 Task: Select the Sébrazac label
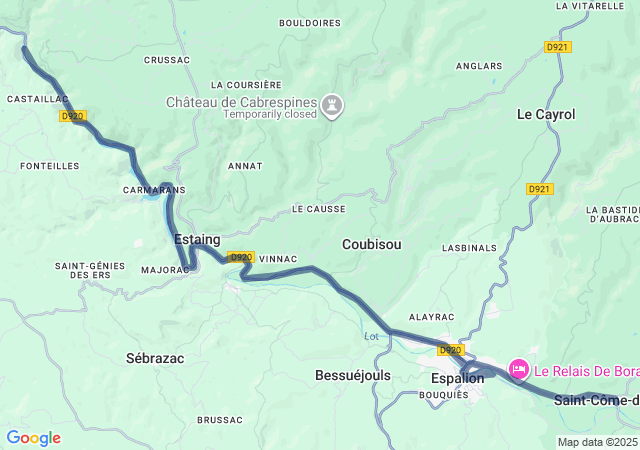pos(155,359)
